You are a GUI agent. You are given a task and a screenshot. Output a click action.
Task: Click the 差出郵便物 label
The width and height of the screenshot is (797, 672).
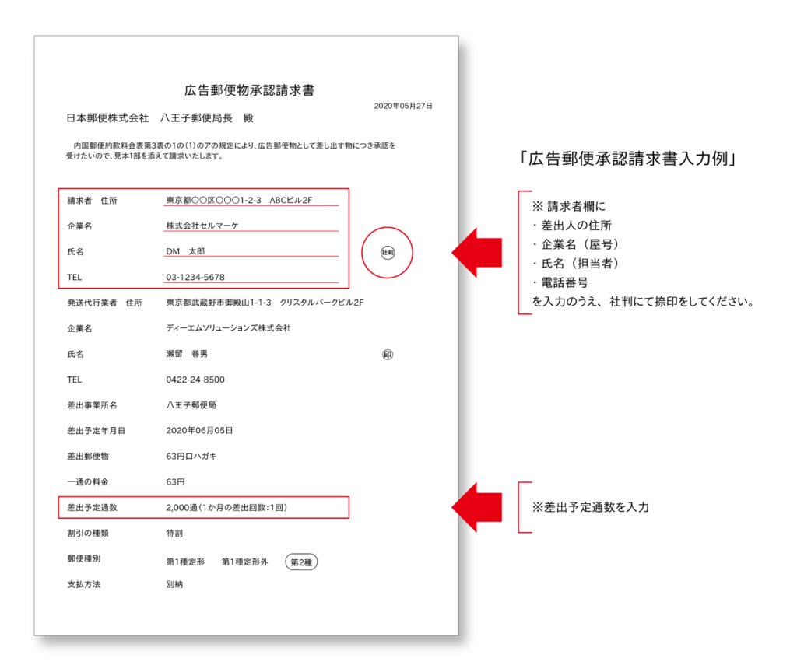[88, 456]
